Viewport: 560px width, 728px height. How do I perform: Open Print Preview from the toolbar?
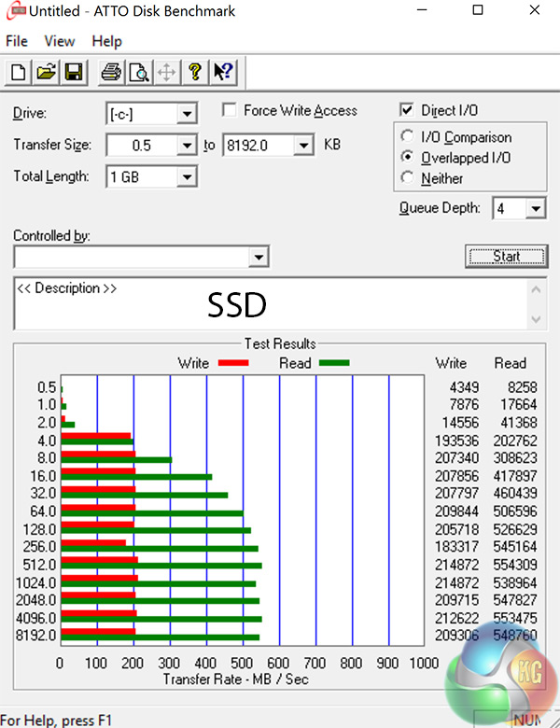[139, 73]
